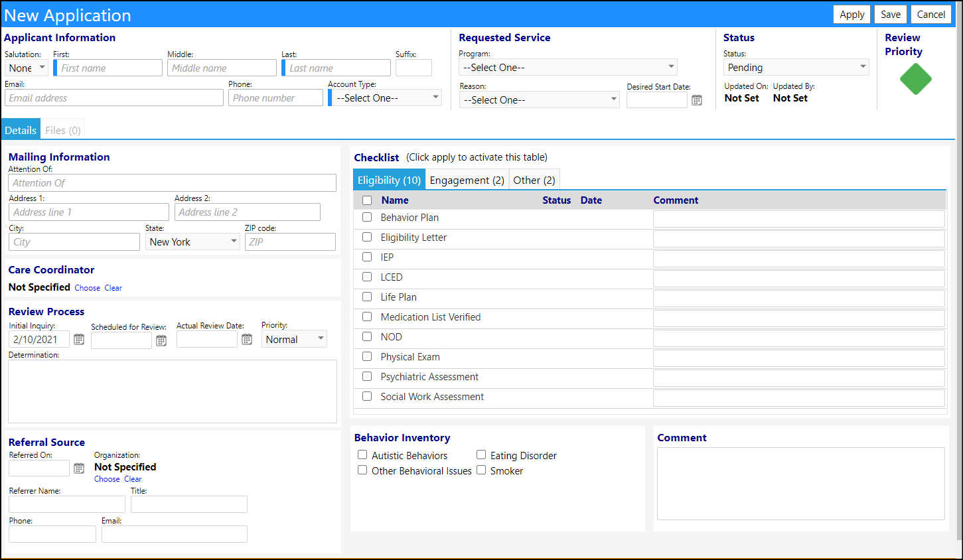Click the applicant Phone number field

(x=275, y=98)
